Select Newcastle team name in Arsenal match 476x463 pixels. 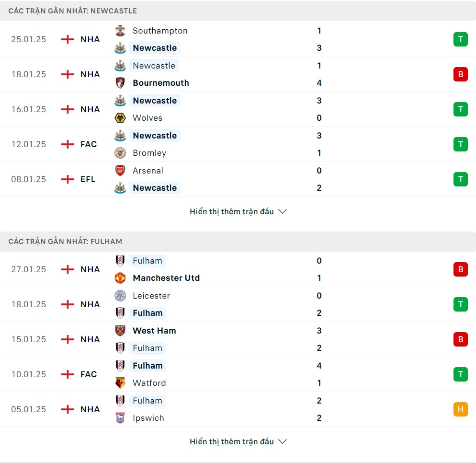coord(155,188)
